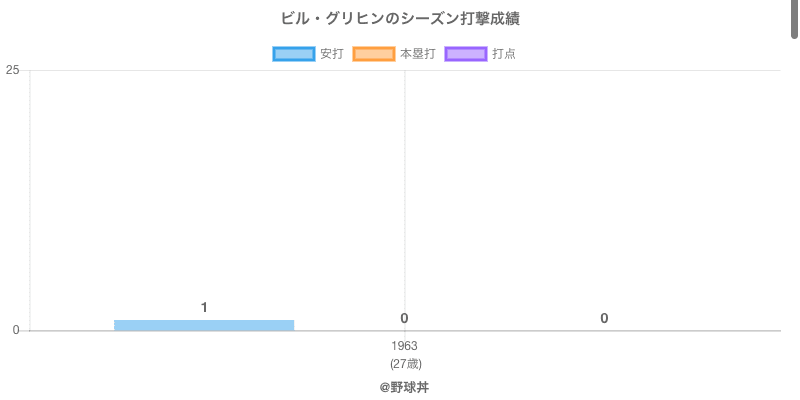Click the 安打 legend text label
800x400 pixels.
(331, 54)
